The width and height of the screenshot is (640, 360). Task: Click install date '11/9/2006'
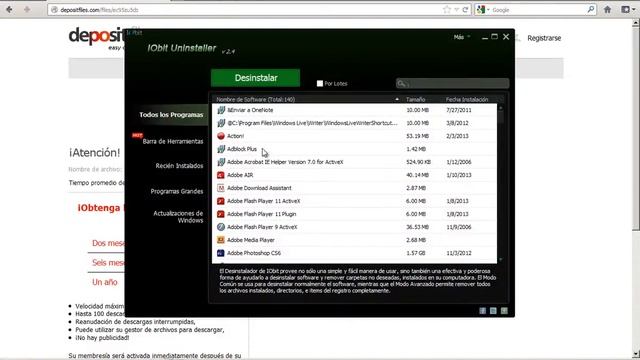459,227
